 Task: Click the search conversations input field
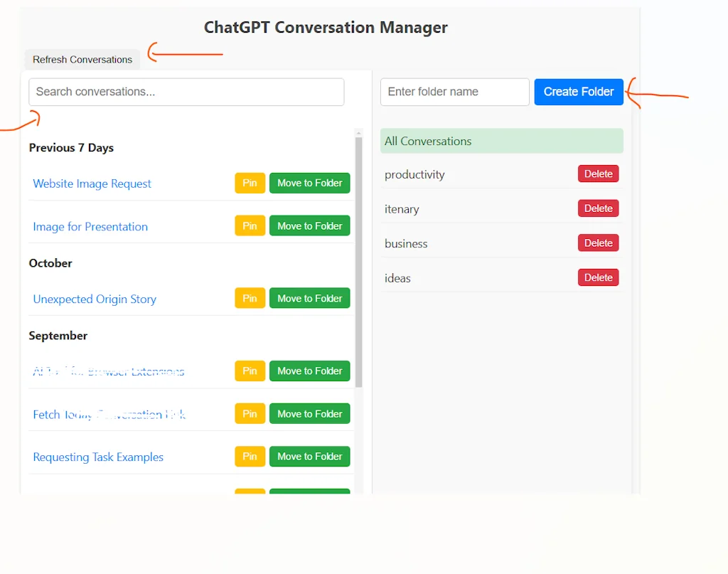click(186, 92)
